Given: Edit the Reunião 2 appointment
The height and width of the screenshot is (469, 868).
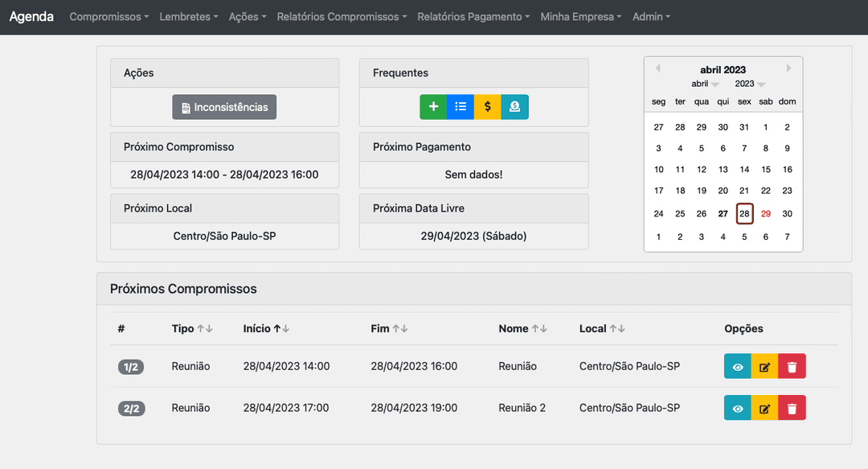Looking at the screenshot, I should (x=765, y=408).
